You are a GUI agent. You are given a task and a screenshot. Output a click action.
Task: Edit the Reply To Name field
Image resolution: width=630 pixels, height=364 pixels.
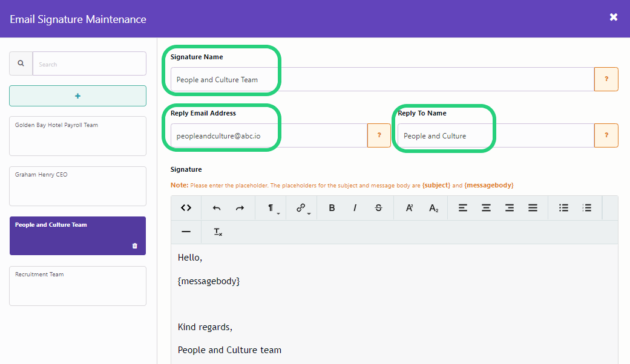496,135
